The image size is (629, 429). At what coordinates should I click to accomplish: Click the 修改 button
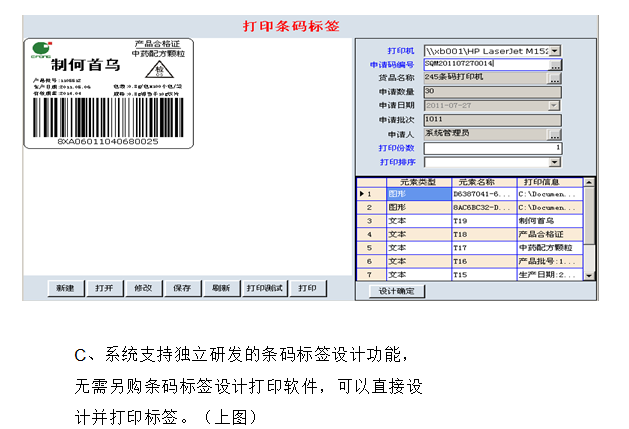[143, 288]
